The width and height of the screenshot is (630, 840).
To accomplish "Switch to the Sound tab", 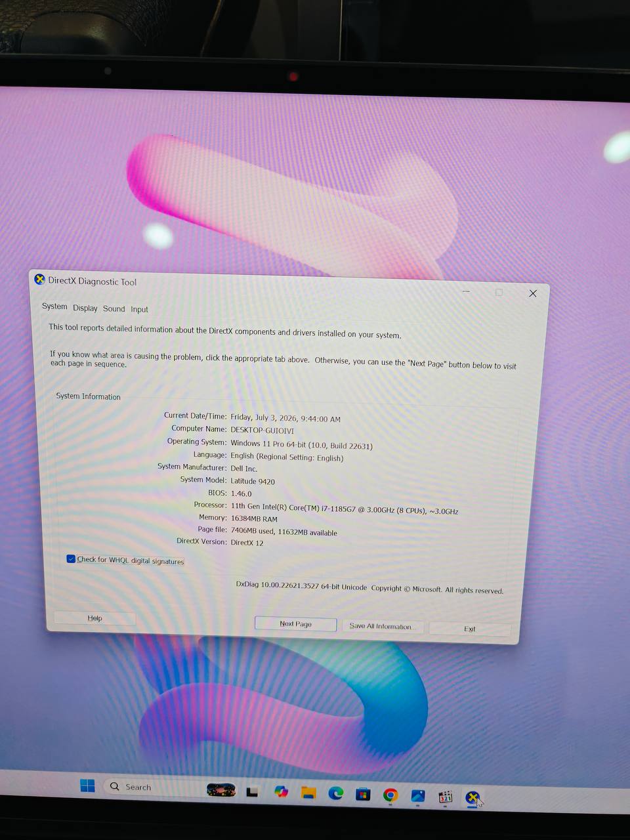I will pyautogui.click(x=114, y=308).
